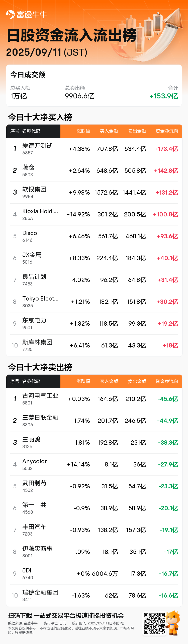Click the -45.6亿 net outflow figure
Image resolution: width=188 pixels, height=644 pixels.
pyautogui.click(x=168, y=399)
